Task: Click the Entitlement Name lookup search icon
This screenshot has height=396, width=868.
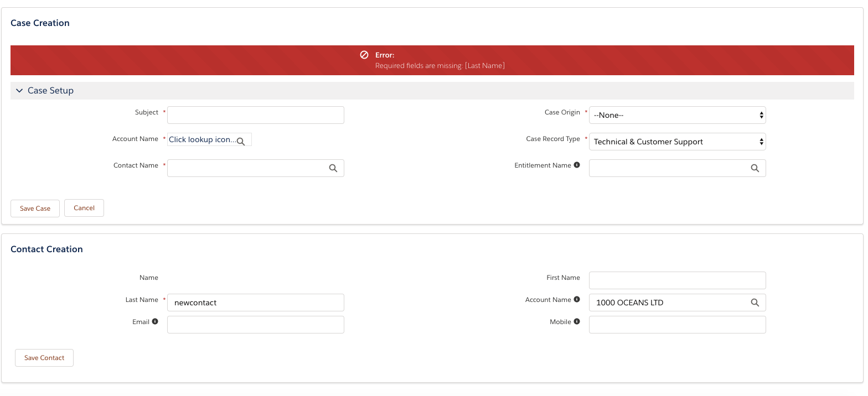Action: 755,168
